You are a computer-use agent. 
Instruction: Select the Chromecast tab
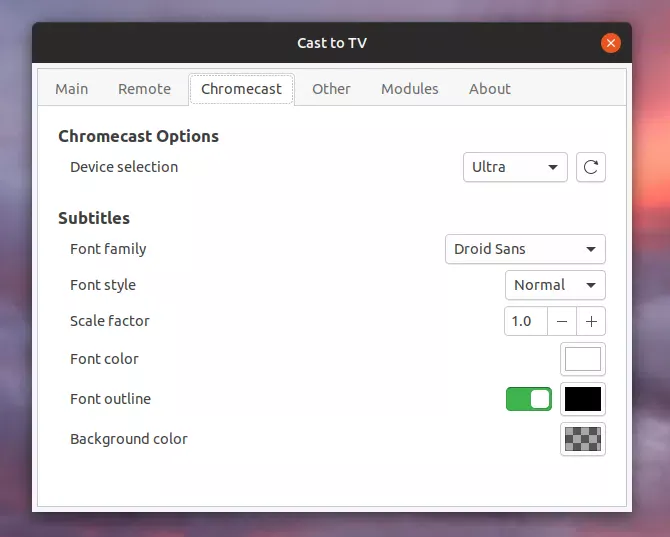241,89
